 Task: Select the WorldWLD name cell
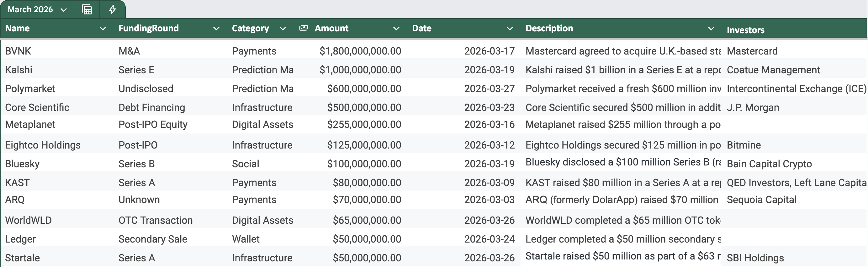[28, 221]
